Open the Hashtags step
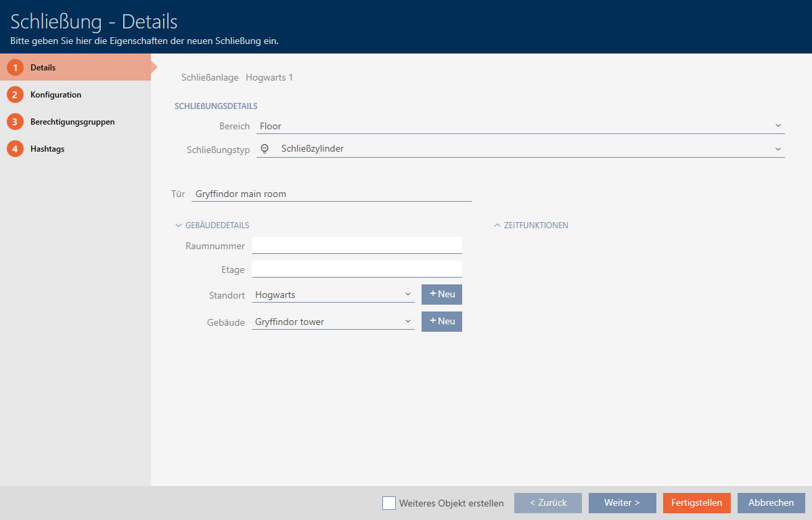The height and width of the screenshot is (520, 812). [x=47, y=149]
